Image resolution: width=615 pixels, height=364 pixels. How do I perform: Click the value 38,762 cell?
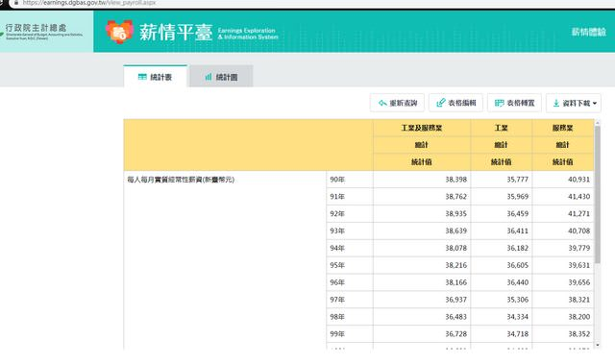tap(422, 196)
